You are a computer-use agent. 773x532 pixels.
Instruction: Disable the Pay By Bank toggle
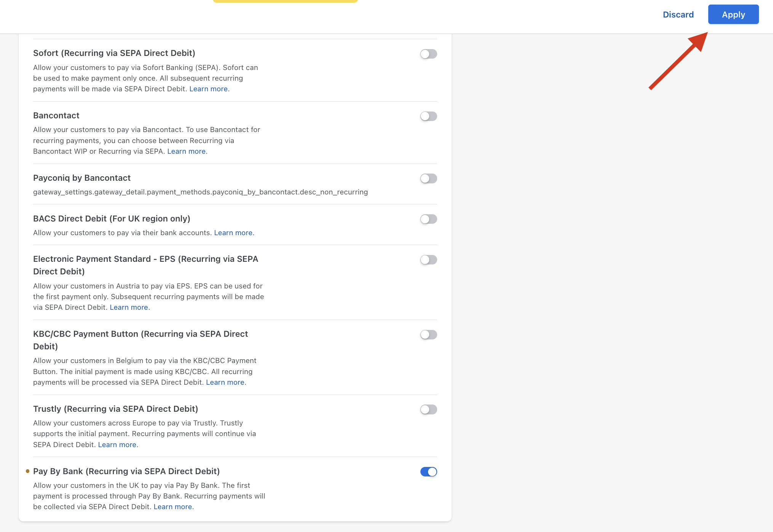pos(428,472)
